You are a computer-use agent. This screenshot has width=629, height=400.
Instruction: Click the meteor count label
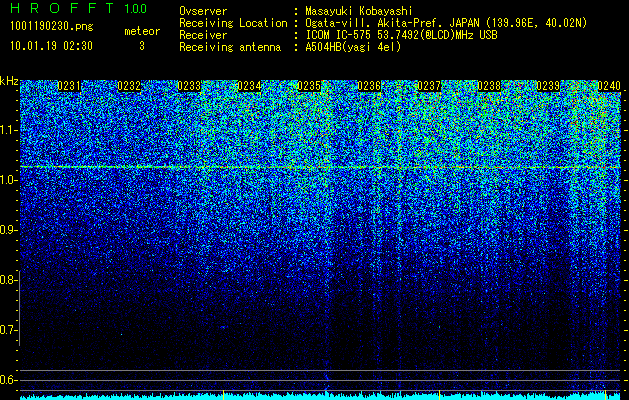pos(142,31)
